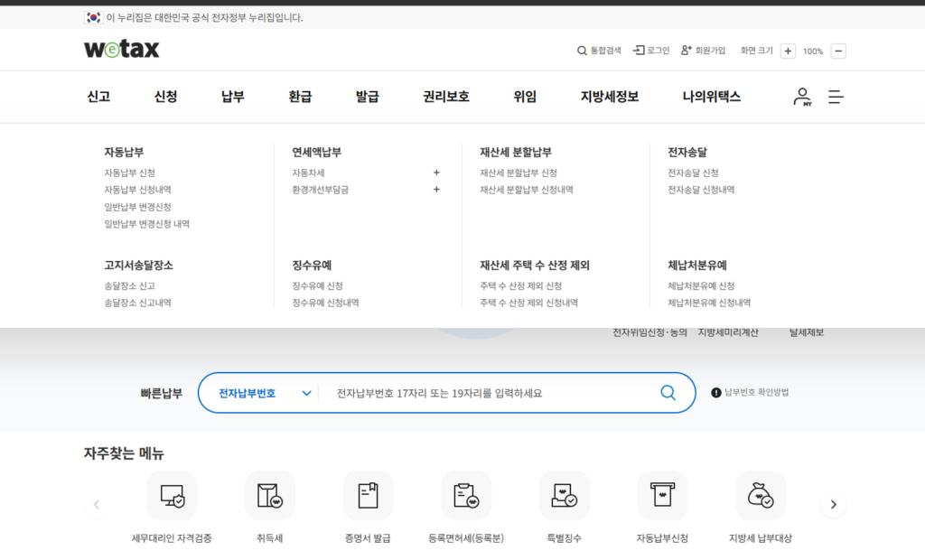Click the 회원가입 sign-up link
The image size is (925, 560).
coord(703,51)
